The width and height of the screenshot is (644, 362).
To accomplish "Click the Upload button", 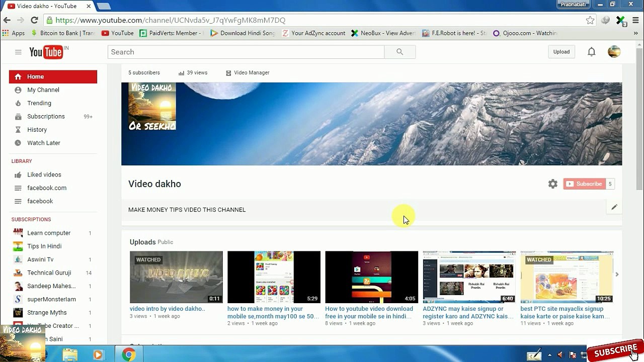I will (x=561, y=52).
